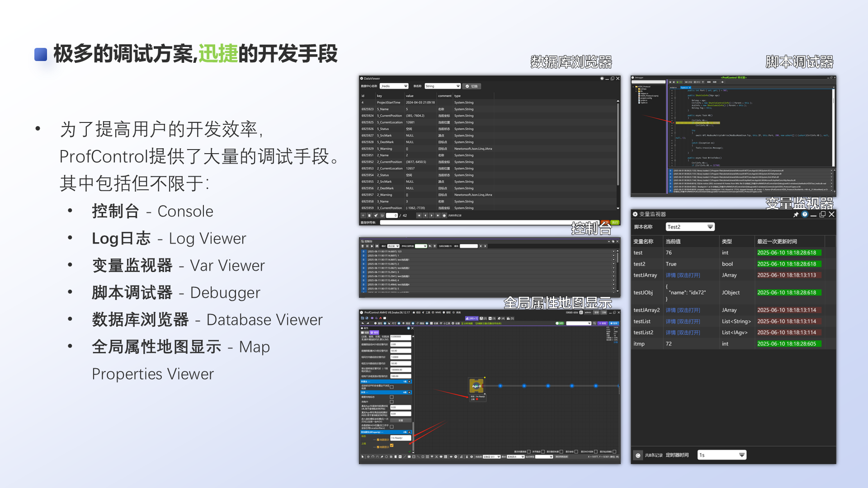
Task: Click the DataViewer vertical scrollbar
Action: pos(618,145)
